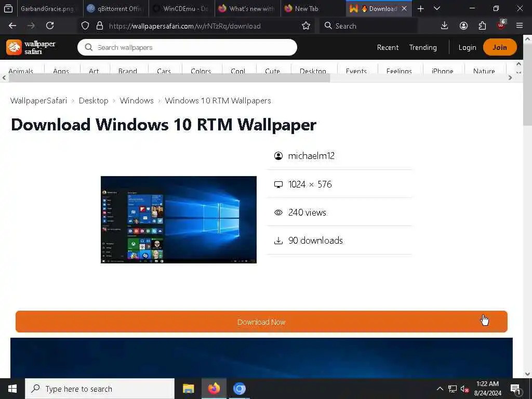Click the Firefox back arrow

click(12, 26)
